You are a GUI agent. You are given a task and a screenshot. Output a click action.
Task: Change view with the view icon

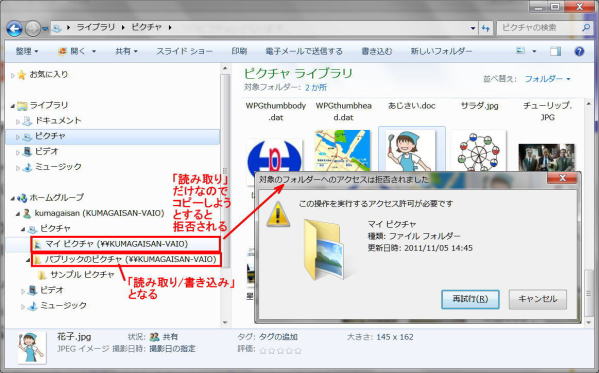(521, 51)
